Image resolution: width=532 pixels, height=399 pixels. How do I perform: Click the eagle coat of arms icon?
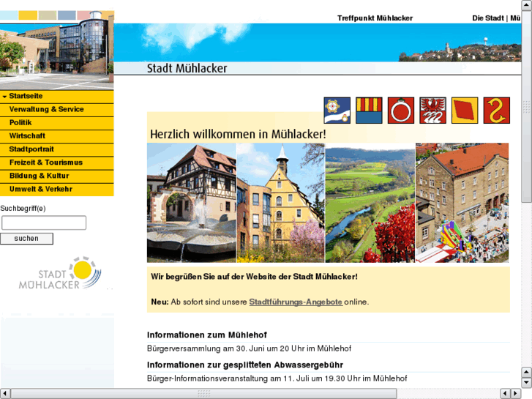432,111
